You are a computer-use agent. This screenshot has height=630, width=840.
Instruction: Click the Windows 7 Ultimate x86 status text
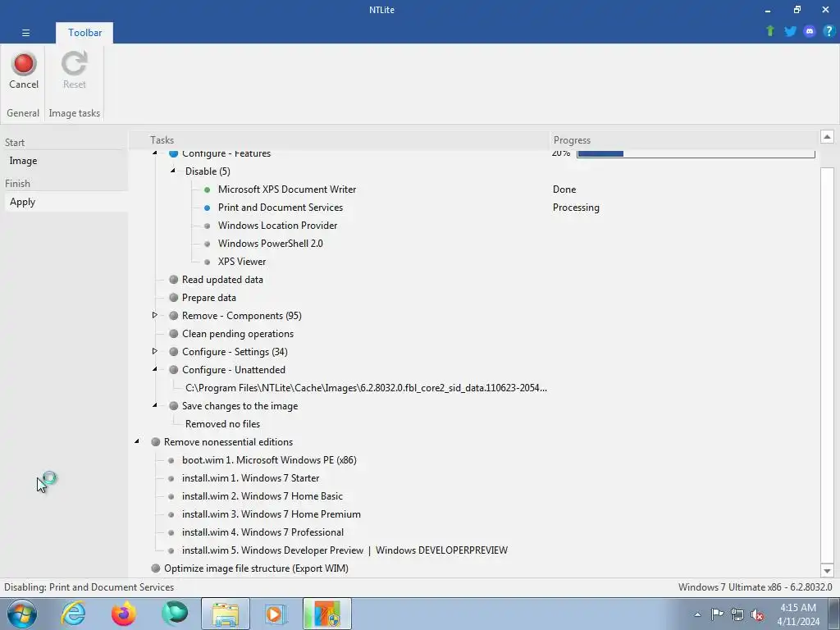[x=755, y=587]
